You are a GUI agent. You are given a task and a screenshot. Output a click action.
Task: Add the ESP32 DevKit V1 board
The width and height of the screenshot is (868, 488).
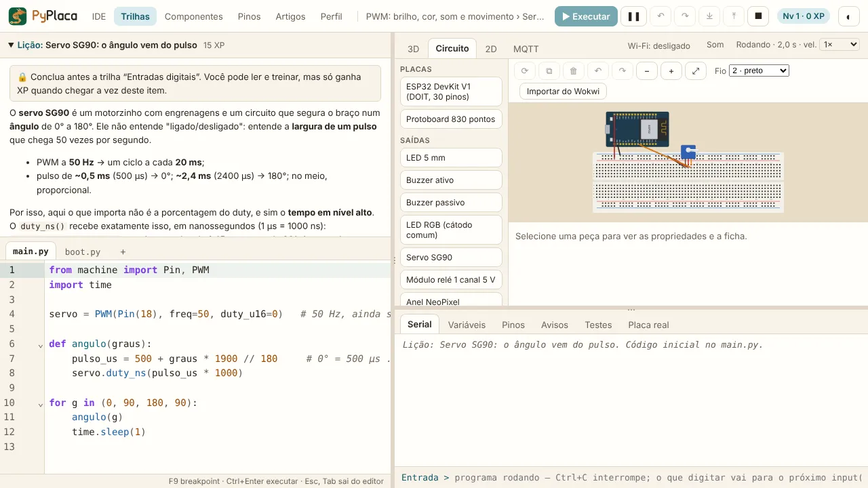tap(451, 91)
